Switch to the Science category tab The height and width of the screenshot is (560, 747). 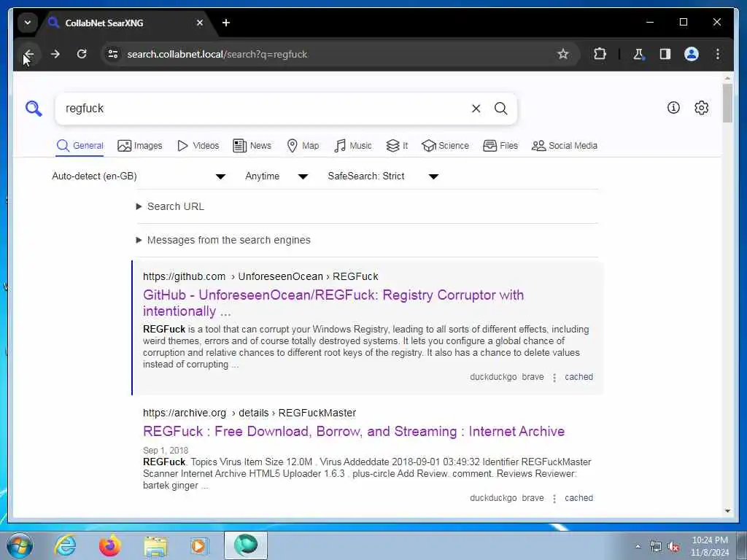446,146
